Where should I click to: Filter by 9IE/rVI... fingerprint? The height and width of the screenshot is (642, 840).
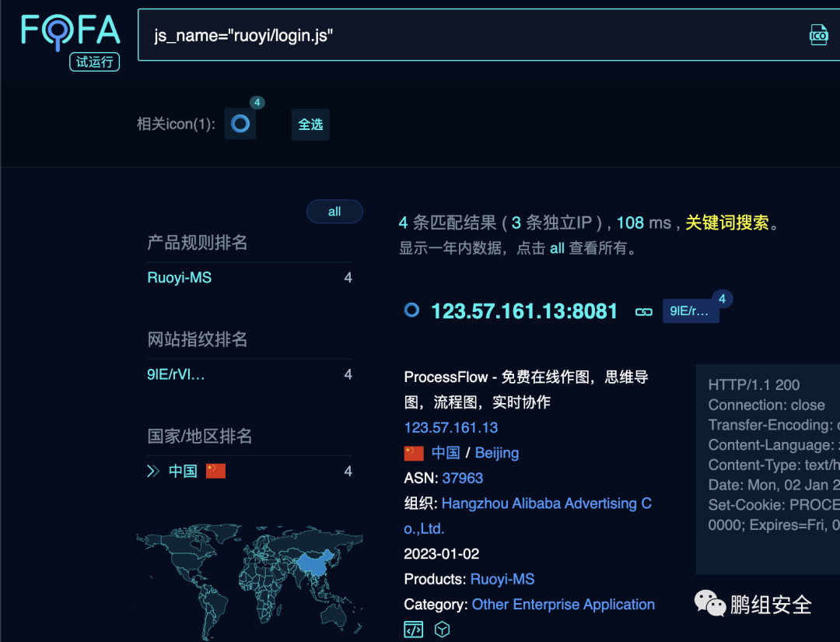click(x=176, y=374)
